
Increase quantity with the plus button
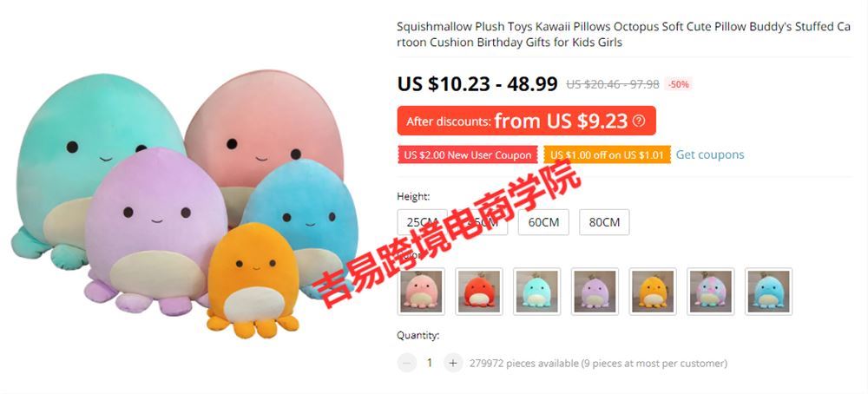tap(453, 363)
